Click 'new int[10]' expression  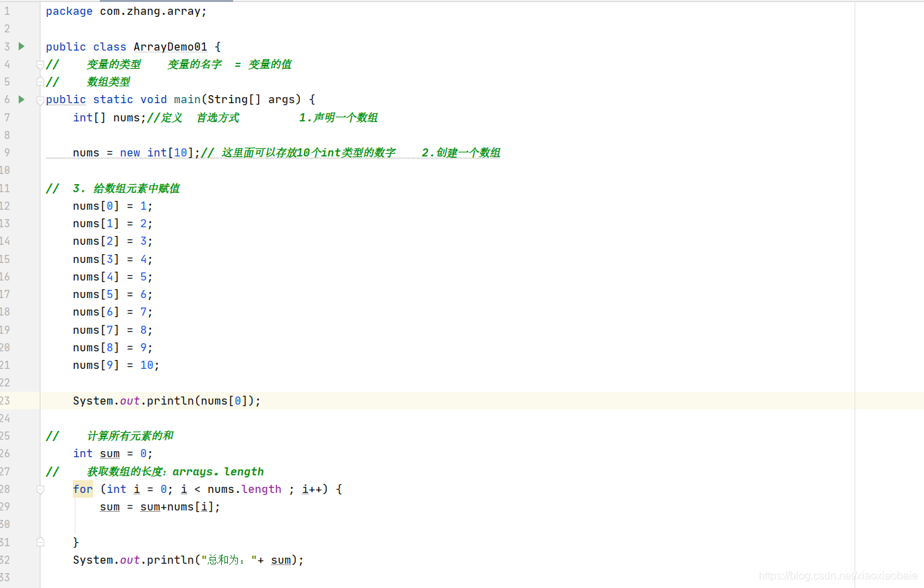[x=157, y=153]
